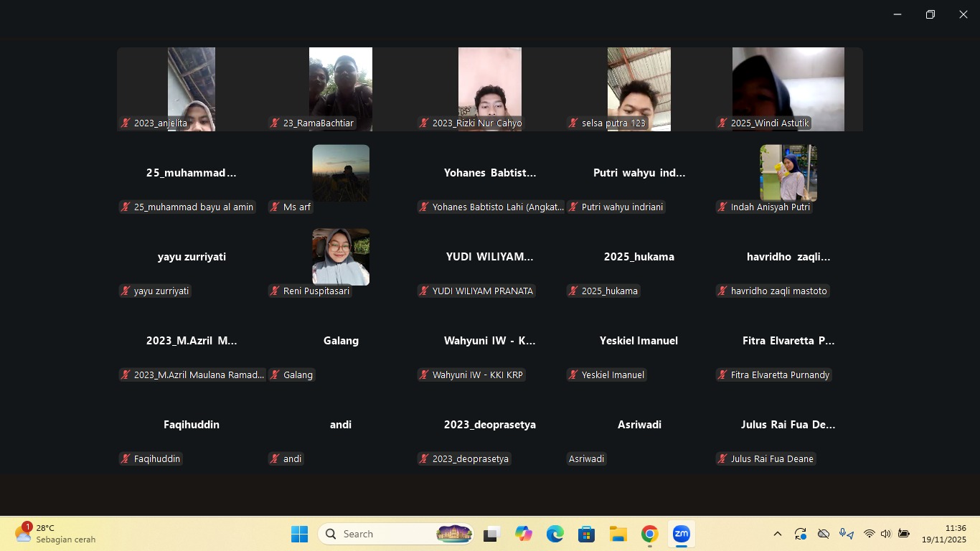The image size is (980, 551).
Task: Select the Galang participant tile
Action: [341, 341]
